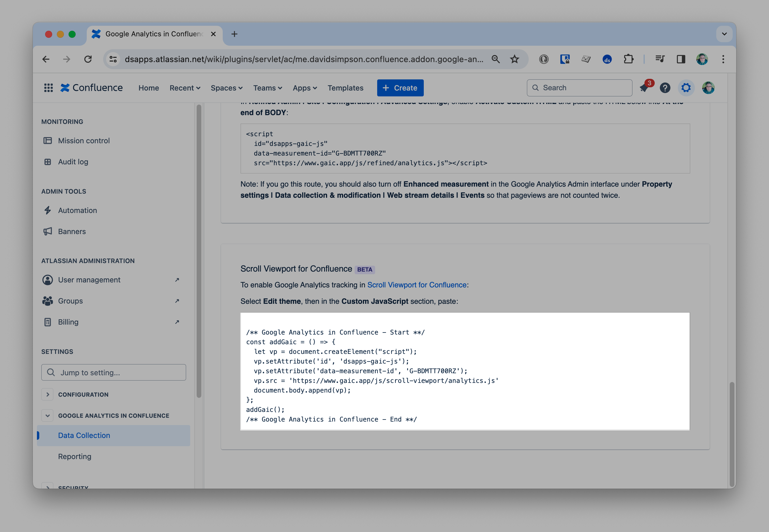769x532 pixels.
Task: Go to the Templates menu item
Action: coord(345,88)
